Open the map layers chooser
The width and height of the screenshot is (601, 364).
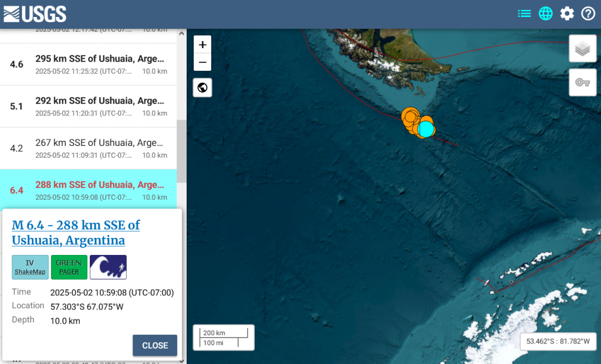tap(583, 49)
